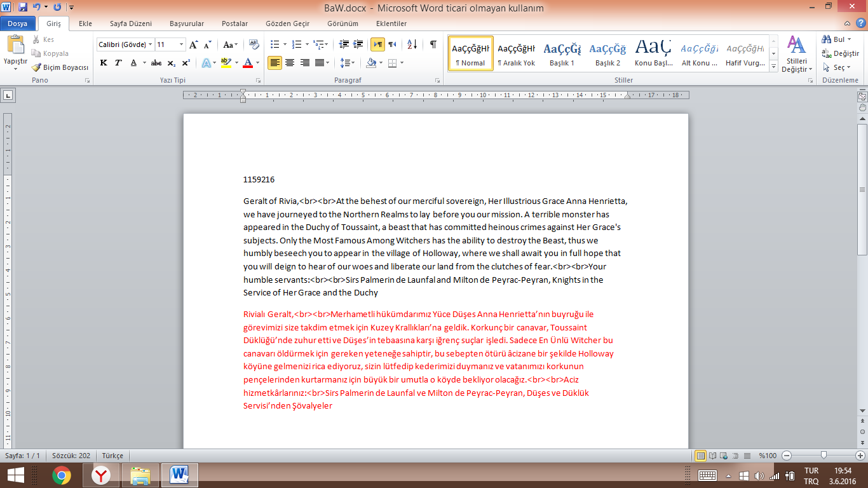
Task: Open the Calibri (Gövde) font name dropdown
Action: pyautogui.click(x=151, y=44)
